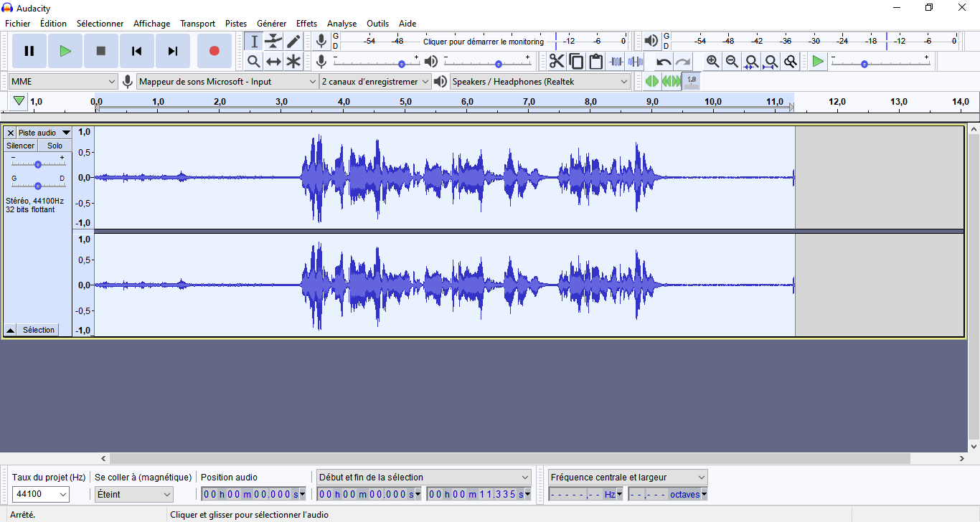Open the Transport menu
980x522 pixels.
point(198,24)
